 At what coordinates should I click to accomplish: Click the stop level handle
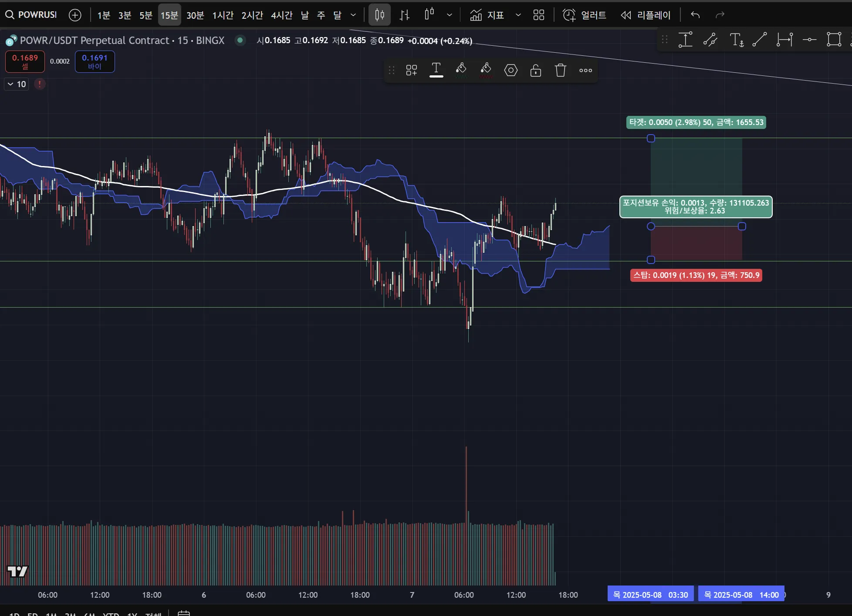(x=651, y=260)
